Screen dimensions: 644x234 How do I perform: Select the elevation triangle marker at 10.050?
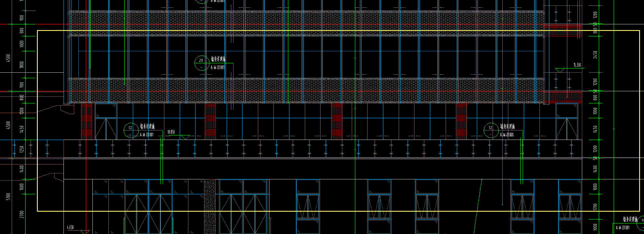[185, 137]
